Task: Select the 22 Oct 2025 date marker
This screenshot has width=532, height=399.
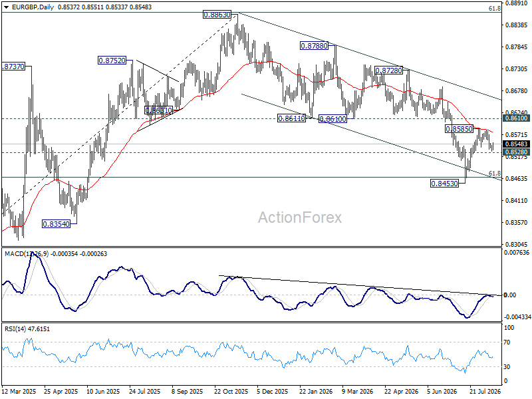Action: pyautogui.click(x=231, y=391)
